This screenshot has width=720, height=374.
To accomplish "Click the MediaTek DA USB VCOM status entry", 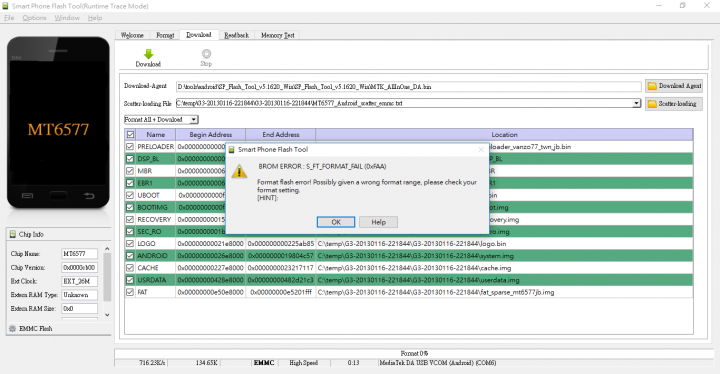I will tap(438, 363).
